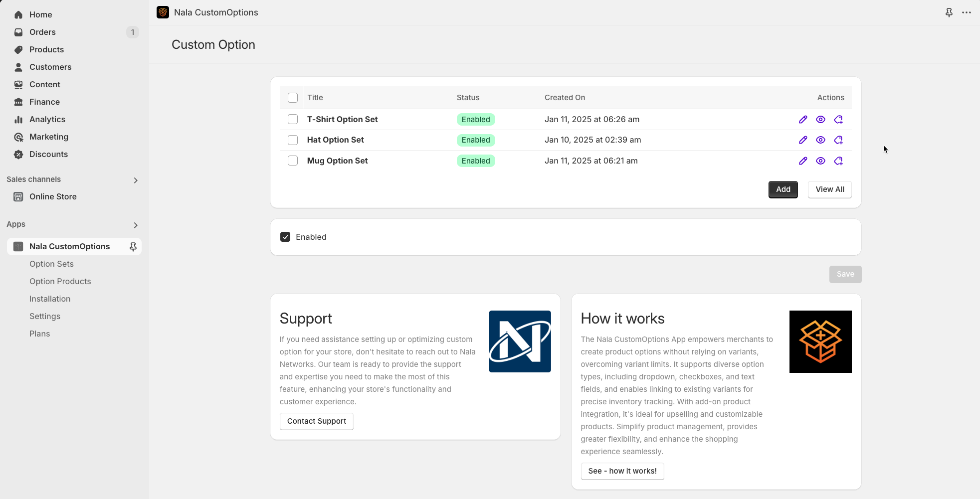Expand the Apps section chevron
Viewport: 980px width, 499px height.
[x=136, y=225]
